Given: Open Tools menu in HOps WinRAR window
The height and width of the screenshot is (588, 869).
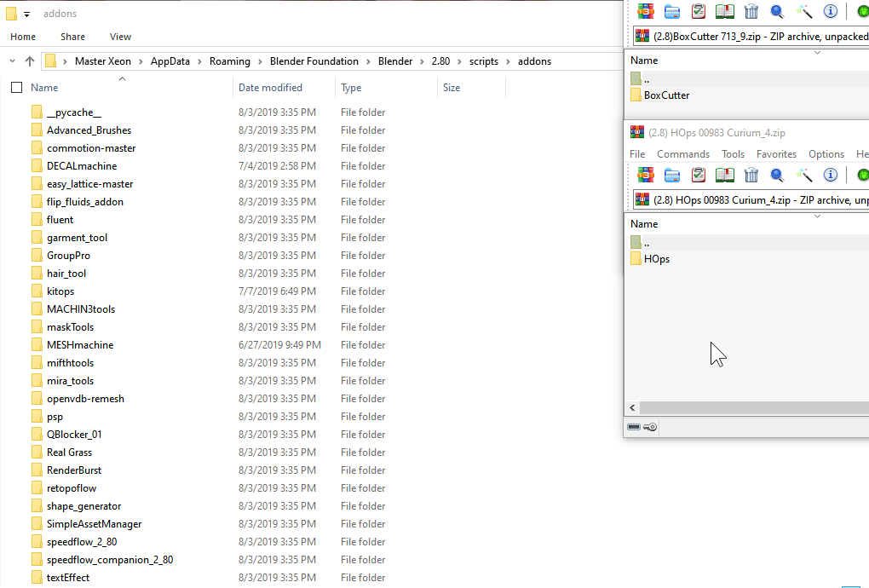Looking at the screenshot, I should tap(733, 154).
